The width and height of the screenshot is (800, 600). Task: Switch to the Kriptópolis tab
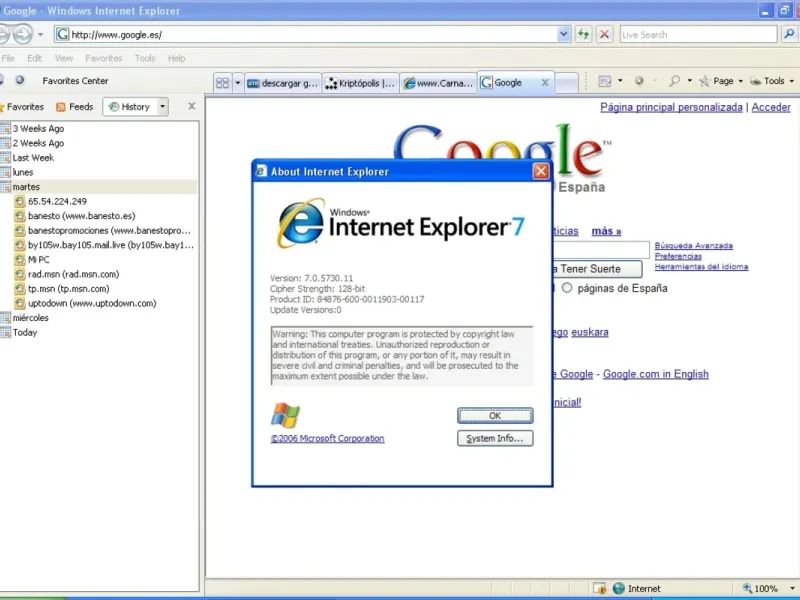(x=361, y=83)
